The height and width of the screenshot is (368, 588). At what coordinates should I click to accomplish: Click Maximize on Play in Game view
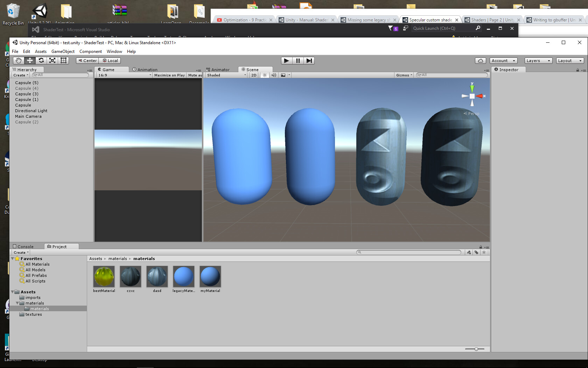tap(169, 75)
